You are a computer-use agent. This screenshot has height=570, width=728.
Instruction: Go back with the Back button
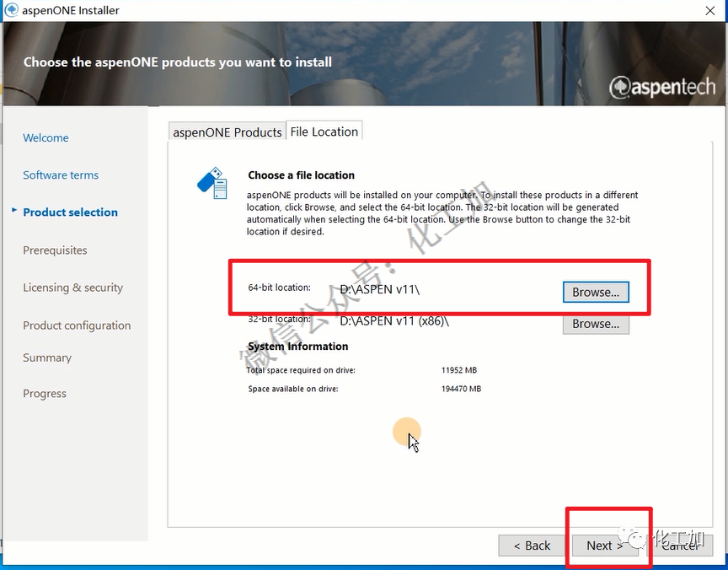[x=532, y=546]
